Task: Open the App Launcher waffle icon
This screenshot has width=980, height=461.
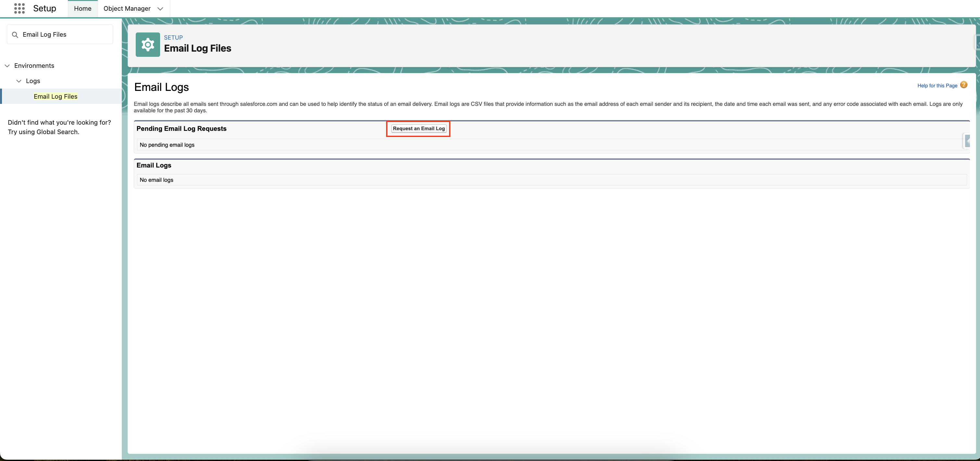Action: [19, 8]
